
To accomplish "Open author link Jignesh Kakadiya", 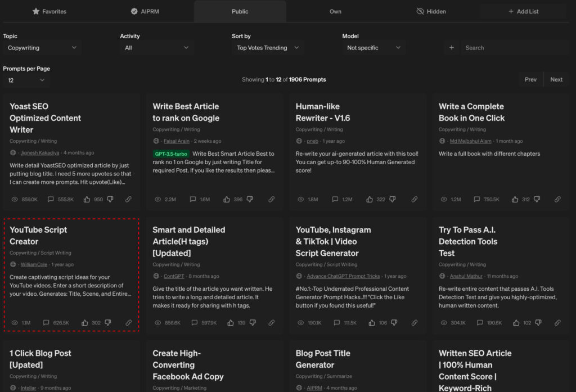I will coord(40,153).
